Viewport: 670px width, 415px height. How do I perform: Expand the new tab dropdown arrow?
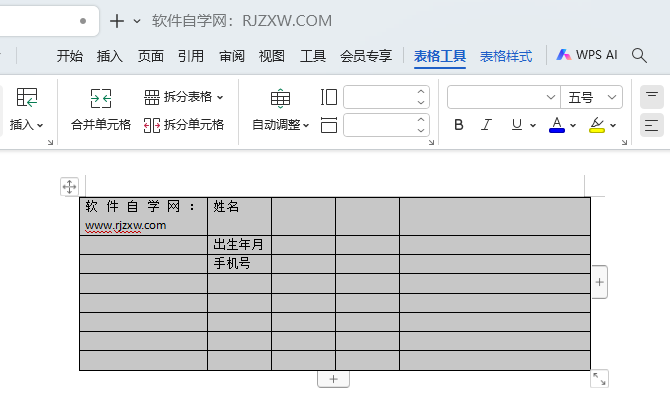[137, 21]
